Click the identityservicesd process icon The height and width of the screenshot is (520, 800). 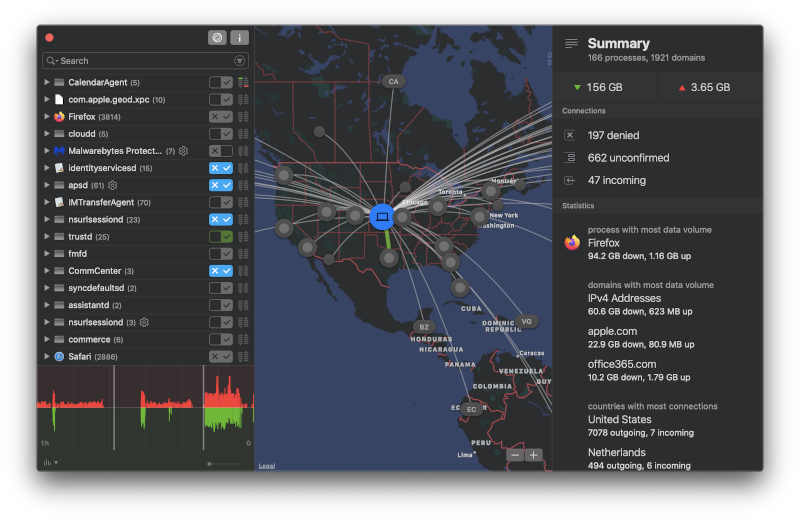(59, 167)
